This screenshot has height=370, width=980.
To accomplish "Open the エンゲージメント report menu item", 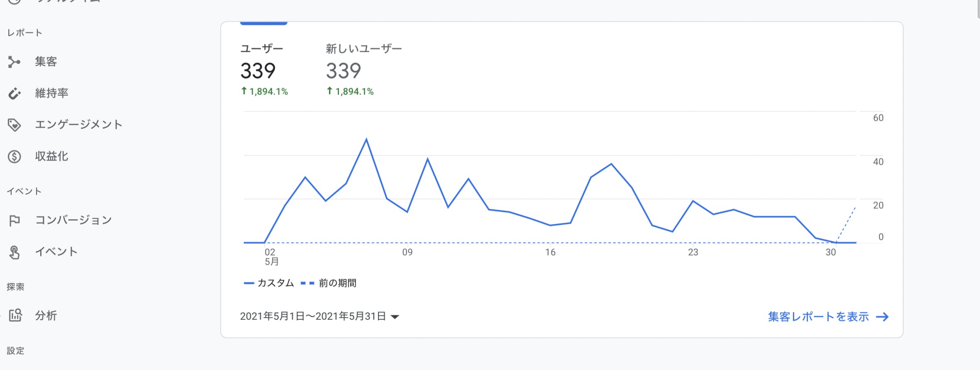I will pos(78,124).
